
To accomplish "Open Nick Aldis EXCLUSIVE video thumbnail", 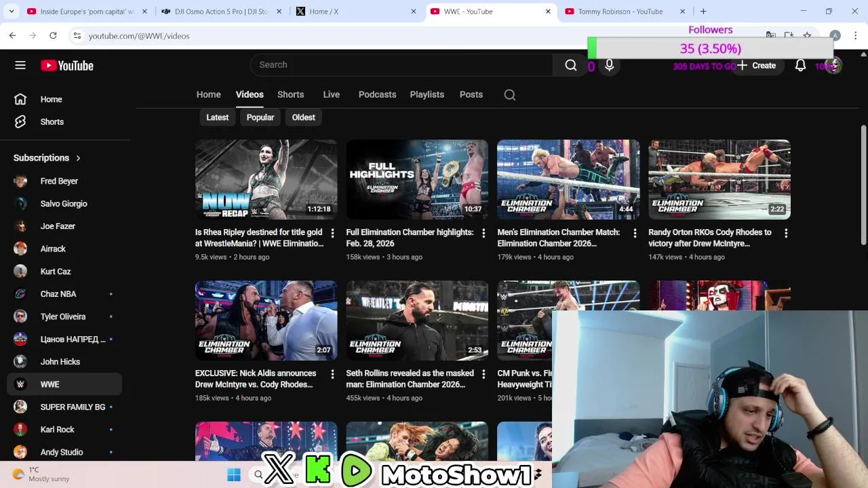I will (x=266, y=321).
